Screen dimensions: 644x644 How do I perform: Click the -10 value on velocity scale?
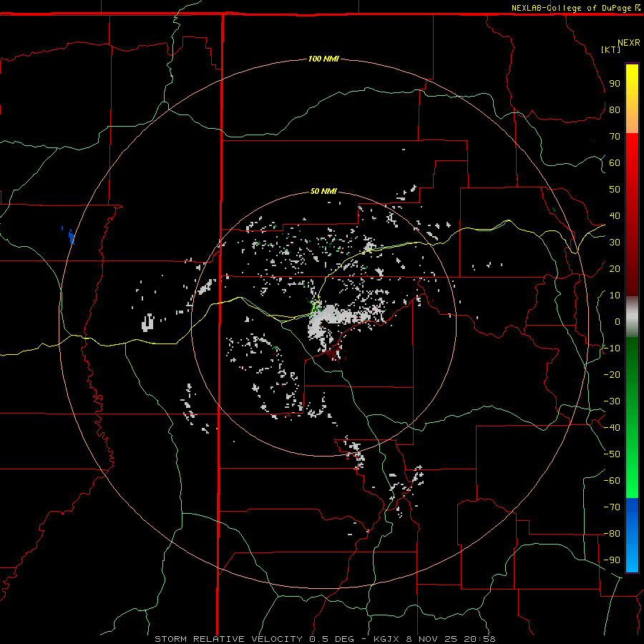click(612, 348)
